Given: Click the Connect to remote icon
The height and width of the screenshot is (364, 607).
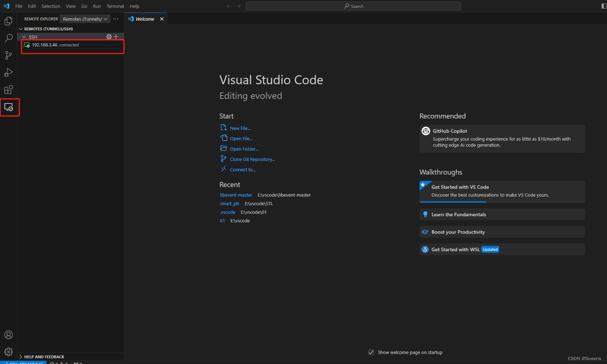Looking at the screenshot, I should (x=224, y=169).
